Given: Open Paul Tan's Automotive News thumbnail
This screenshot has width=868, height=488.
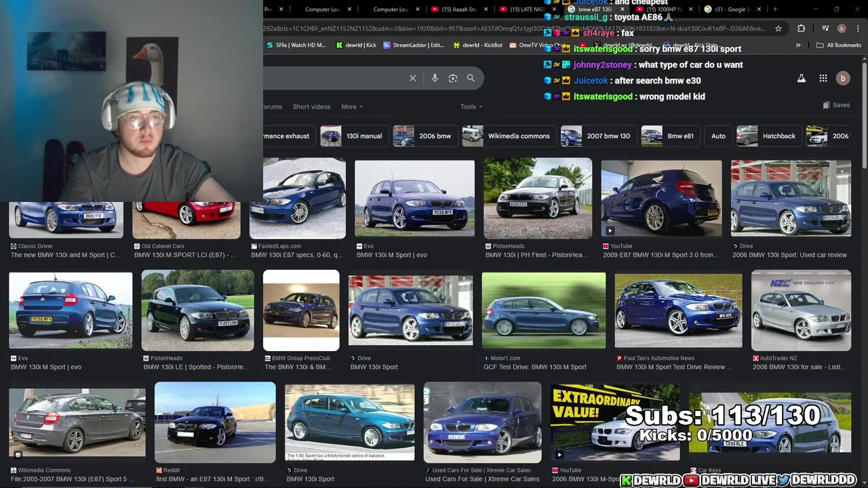Looking at the screenshot, I should [678, 310].
